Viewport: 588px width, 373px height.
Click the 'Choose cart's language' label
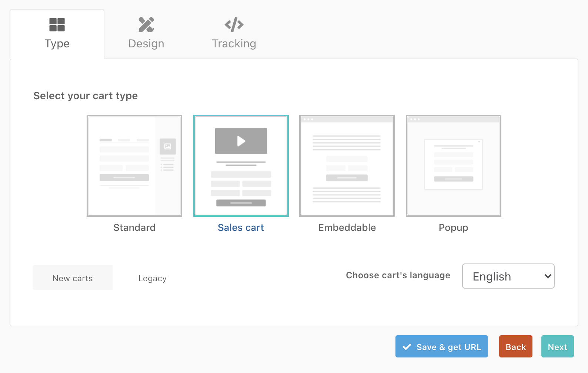coord(398,275)
